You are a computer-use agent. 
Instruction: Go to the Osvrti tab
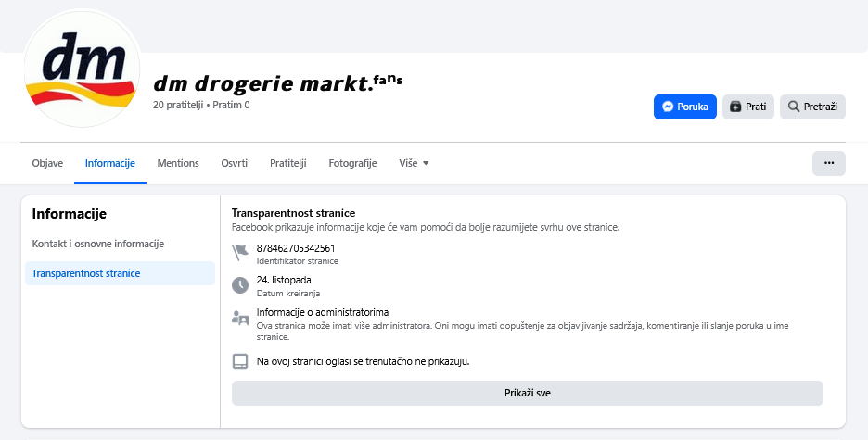click(x=234, y=163)
